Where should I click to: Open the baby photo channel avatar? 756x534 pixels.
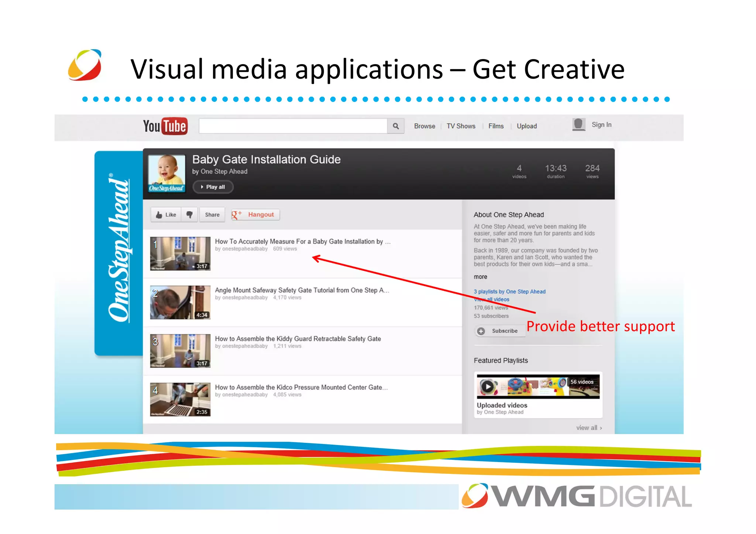pyautogui.click(x=166, y=173)
